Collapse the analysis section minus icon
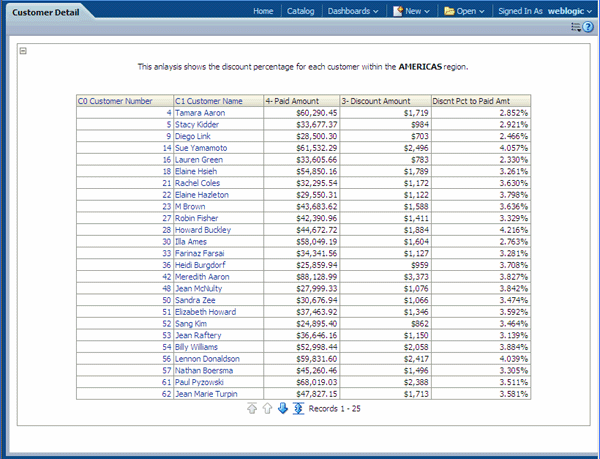 (23, 51)
